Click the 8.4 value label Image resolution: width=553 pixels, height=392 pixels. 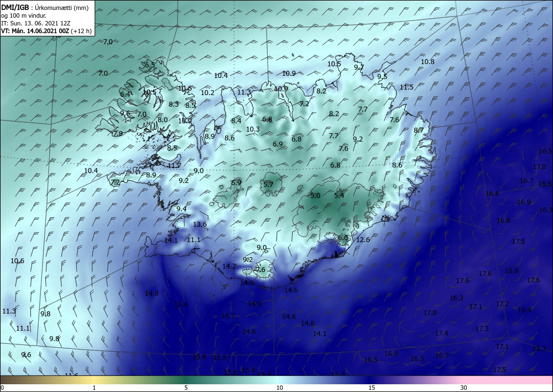tap(236, 121)
